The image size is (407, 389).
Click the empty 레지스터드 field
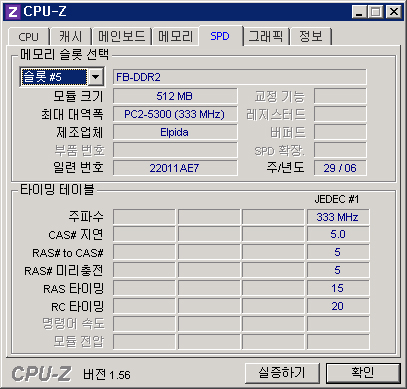pyautogui.click(x=340, y=114)
